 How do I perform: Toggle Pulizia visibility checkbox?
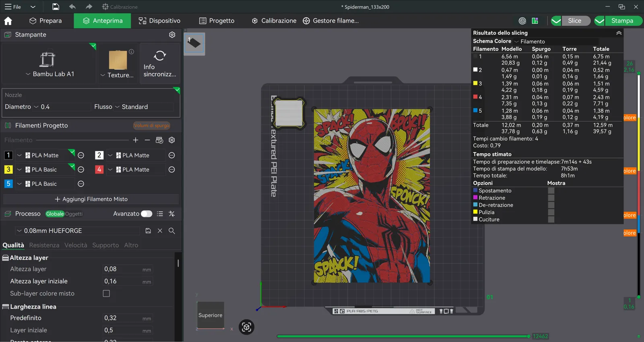(x=551, y=212)
